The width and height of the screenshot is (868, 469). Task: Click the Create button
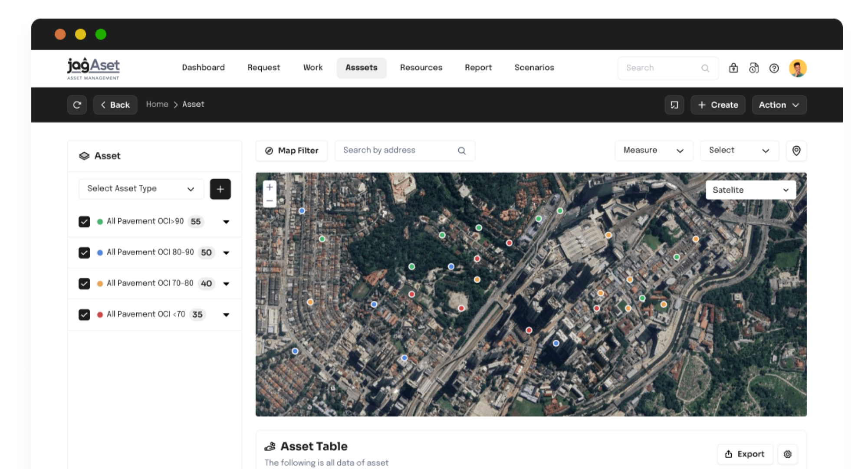coord(718,105)
